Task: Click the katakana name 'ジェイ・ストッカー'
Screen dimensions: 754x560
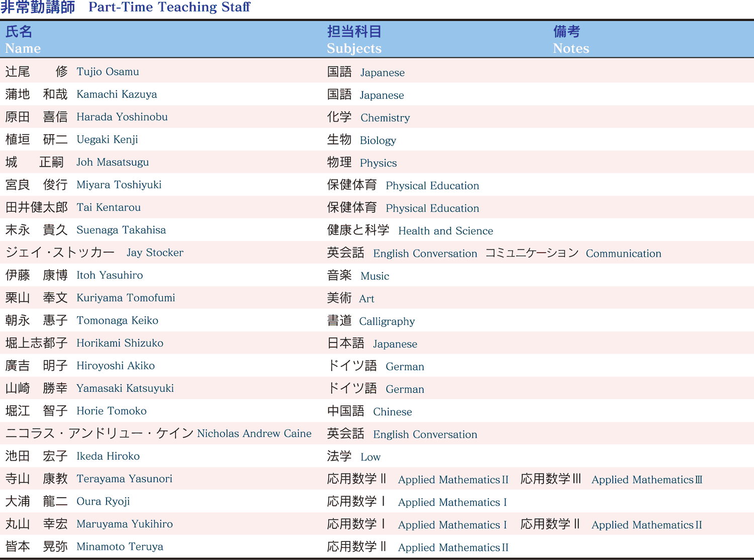Action: point(60,252)
